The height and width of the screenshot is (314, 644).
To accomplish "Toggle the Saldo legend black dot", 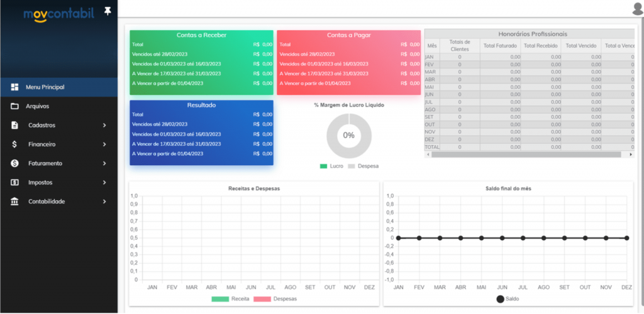I will click(501, 299).
